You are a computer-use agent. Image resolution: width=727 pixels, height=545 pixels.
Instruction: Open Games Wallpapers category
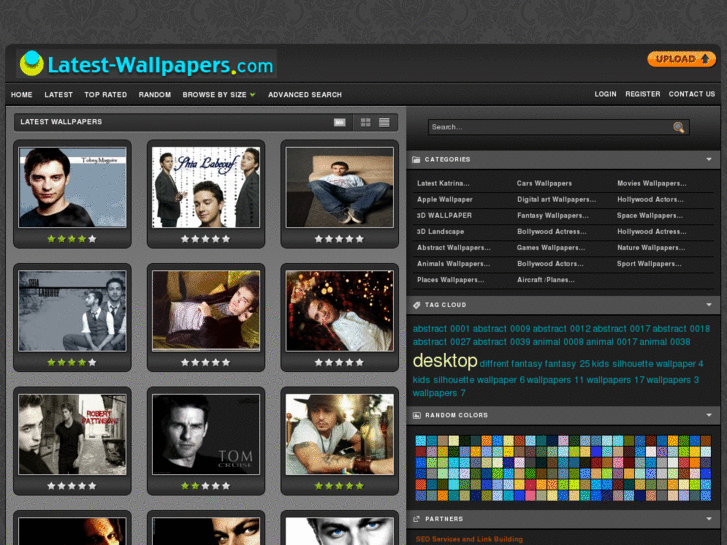click(x=551, y=248)
